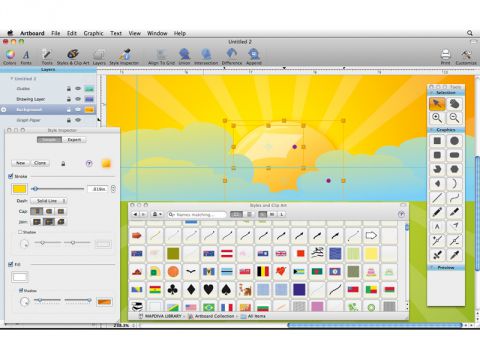Click the New style button
The height and width of the screenshot is (360, 480).
(21, 163)
